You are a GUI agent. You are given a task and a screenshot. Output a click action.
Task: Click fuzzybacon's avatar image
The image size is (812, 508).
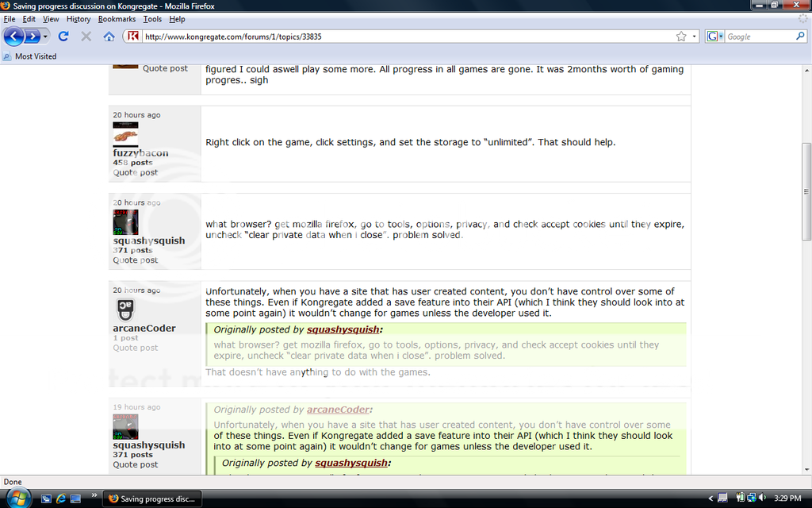pyautogui.click(x=126, y=135)
